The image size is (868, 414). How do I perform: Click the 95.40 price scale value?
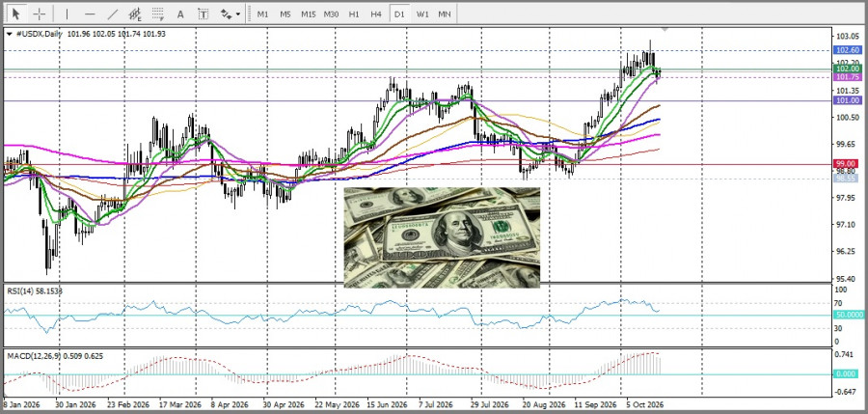[847, 278]
